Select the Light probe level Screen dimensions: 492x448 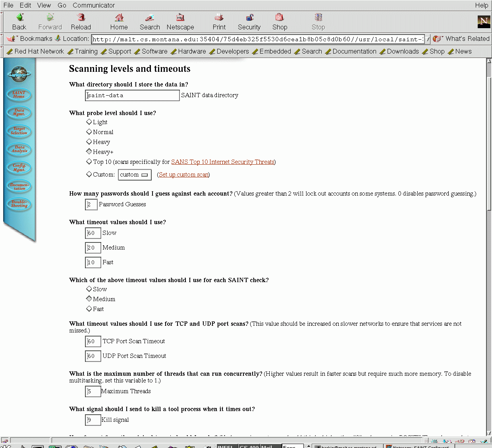(89, 122)
